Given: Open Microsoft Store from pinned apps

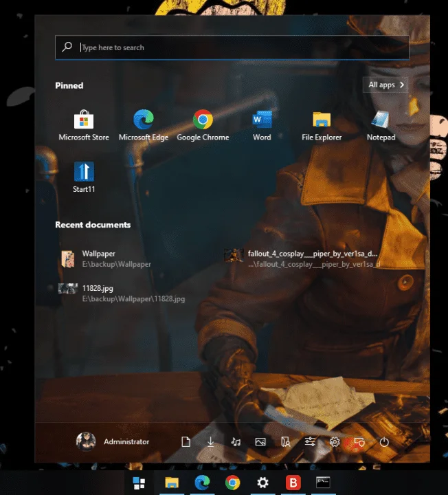Looking at the screenshot, I should [x=84, y=125].
